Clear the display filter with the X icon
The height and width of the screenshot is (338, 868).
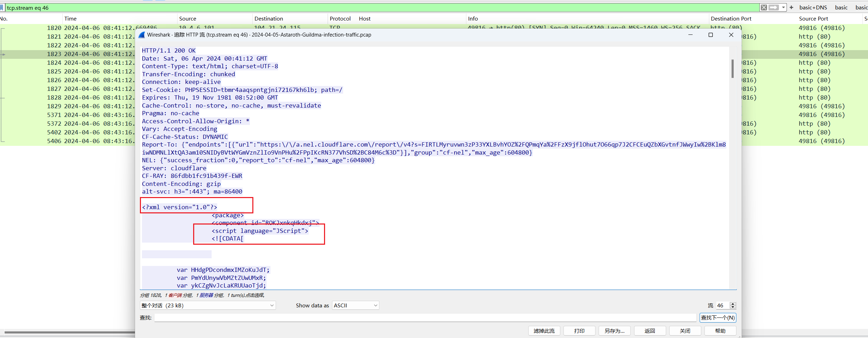coord(764,7)
